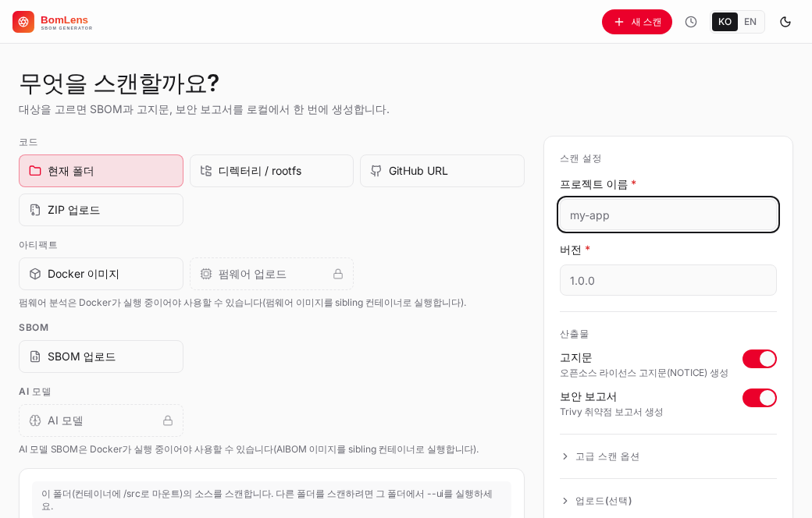Viewport: 812px width, 518px height.
Task: Open scan history clock icon
Action: pyautogui.click(x=691, y=22)
